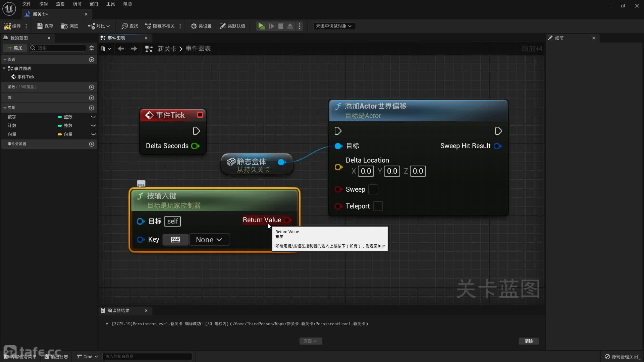The image size is (644, 362).
Task: Navigate back in graph history
Action: (x=121, y=49)
